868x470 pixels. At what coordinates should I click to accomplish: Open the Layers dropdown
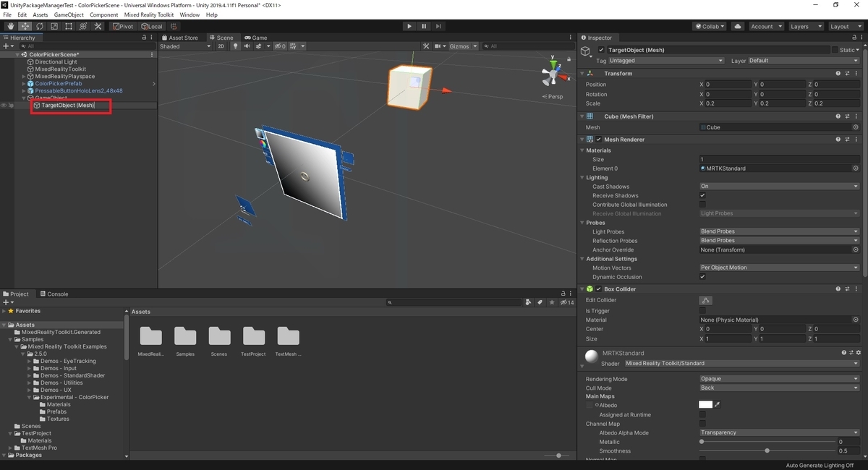click(x=805, y=27)
